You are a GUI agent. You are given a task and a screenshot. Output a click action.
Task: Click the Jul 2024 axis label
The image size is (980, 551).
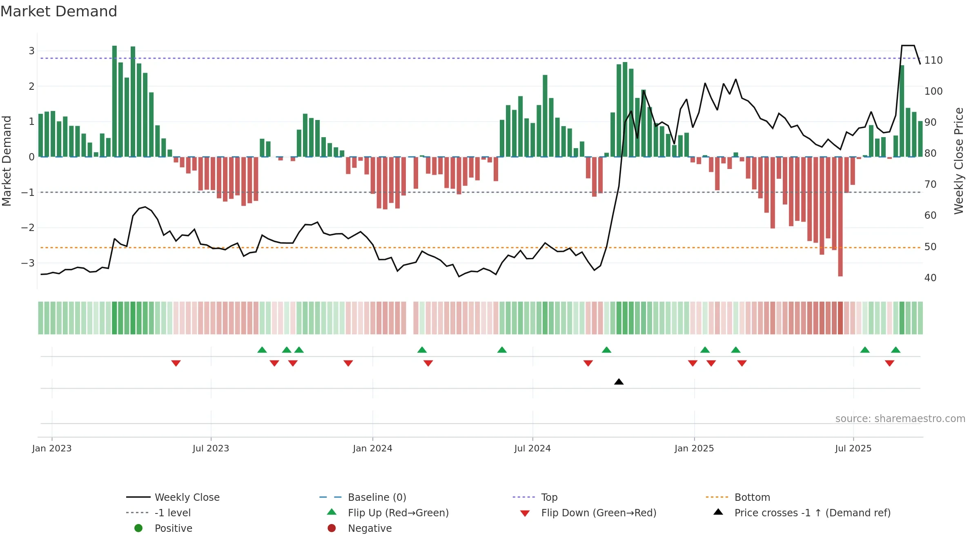point(532,448)
